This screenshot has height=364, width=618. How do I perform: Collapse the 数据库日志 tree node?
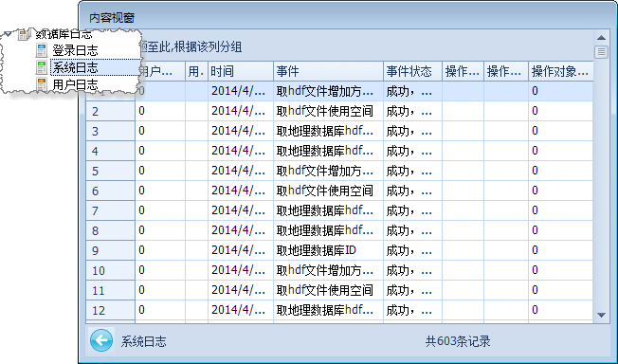pos(8,34)
